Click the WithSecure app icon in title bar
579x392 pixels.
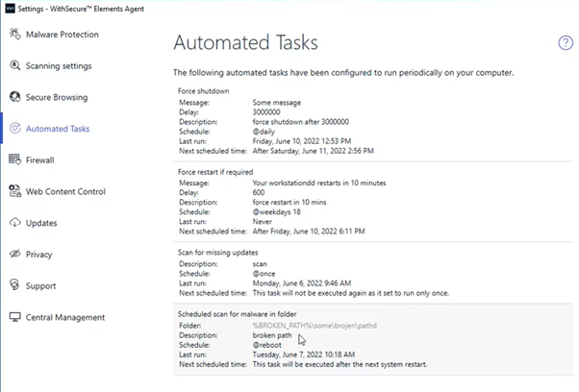(10, 8)
